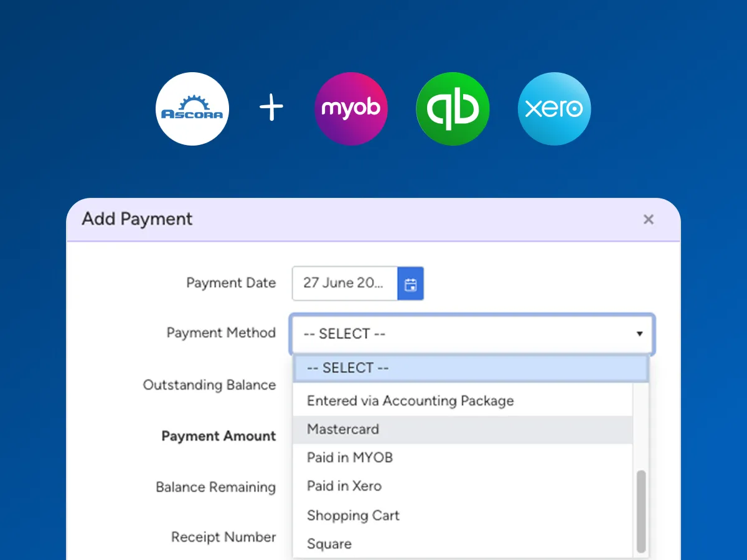Open the Payment Date calendar picker

[x=411, y=284]
